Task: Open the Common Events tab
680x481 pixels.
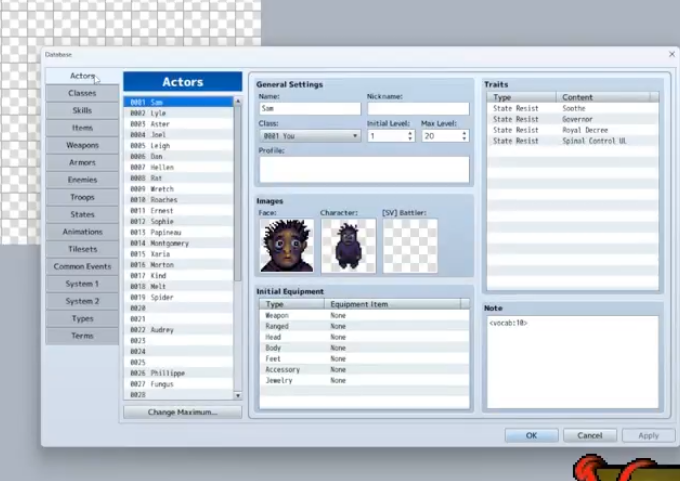Action: click(82, 267)
